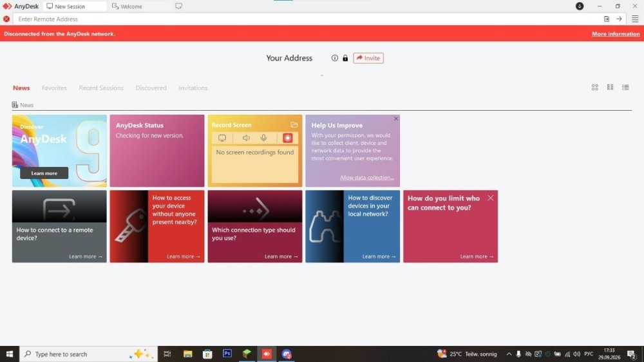Image resolution: width=644 pixels, height=362 pixels.
Task: Click the 25°C weather widget in taskbar
Action: (467, 354)
